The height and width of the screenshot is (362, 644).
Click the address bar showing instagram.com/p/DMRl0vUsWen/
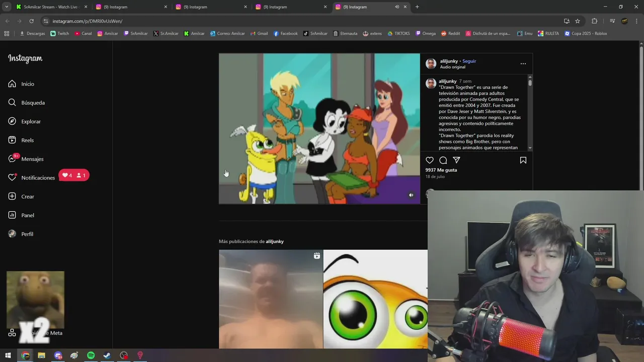point(302,21)
